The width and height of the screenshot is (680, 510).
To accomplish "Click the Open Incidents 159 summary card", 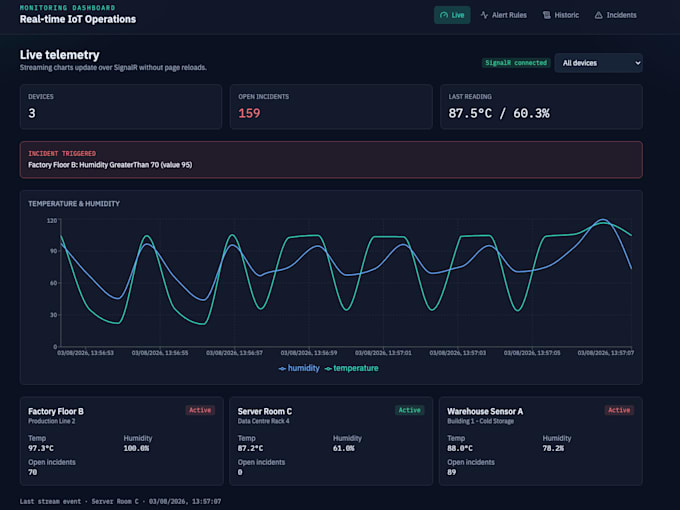I will coord(331,107).
